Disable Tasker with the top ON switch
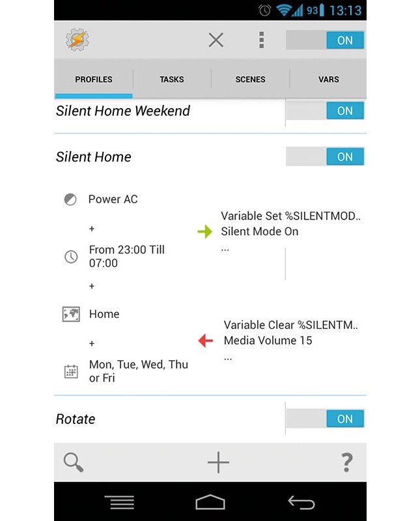420x521 pixels. (x=326, y=40)
